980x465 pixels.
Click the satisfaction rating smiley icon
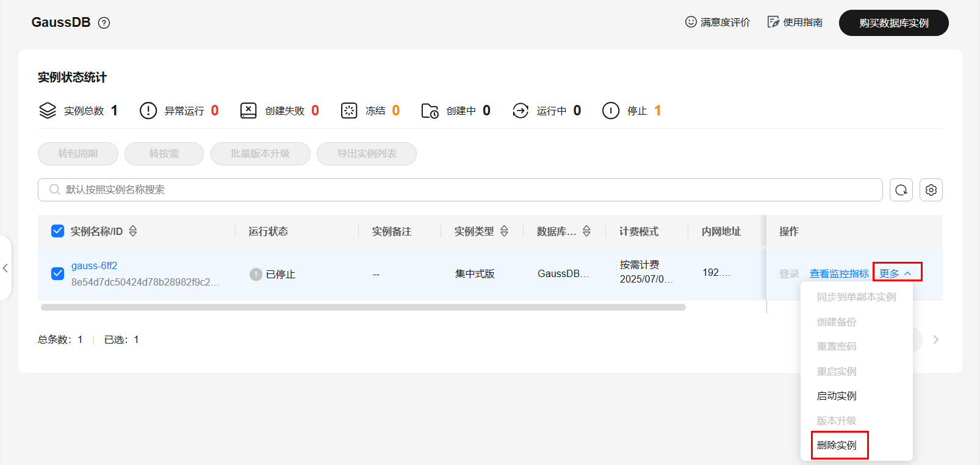691,22
